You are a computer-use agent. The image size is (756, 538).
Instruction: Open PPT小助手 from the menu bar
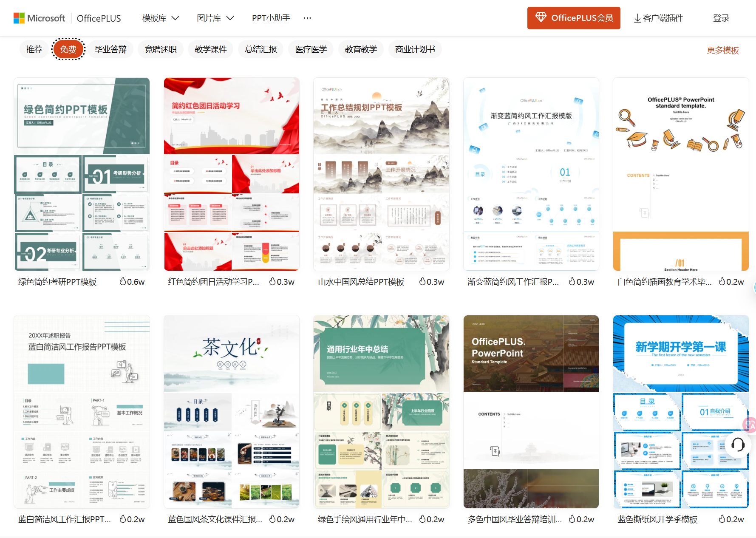tap(271, 18)
